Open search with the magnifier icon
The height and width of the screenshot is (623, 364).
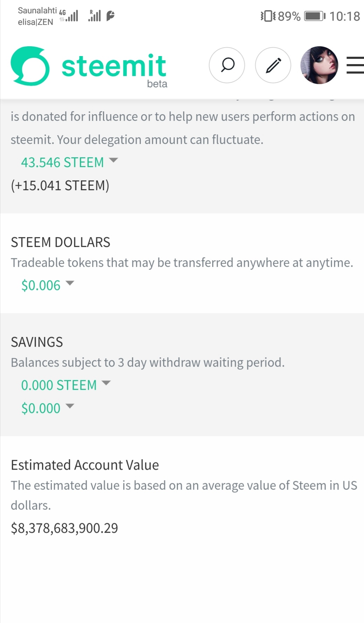tap(227, 65)
